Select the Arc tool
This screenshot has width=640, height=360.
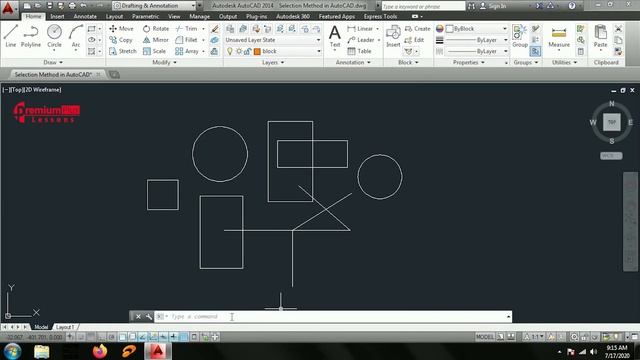tap(76, 36)
